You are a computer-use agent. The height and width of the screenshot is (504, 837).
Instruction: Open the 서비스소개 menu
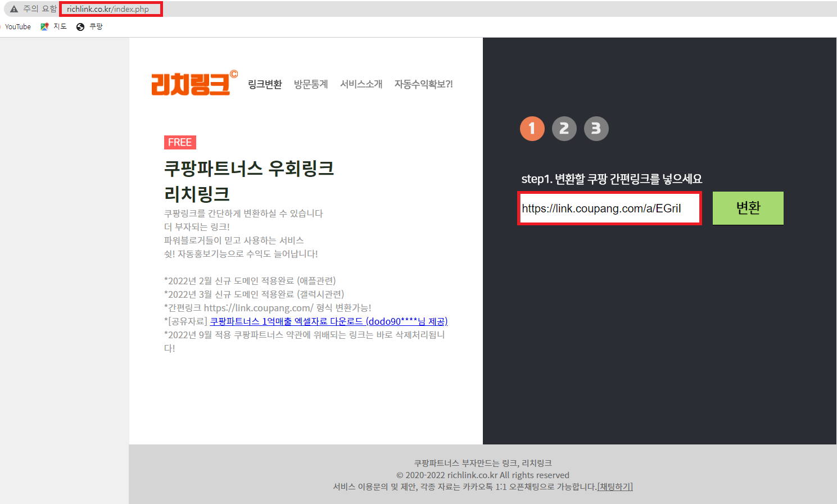coord(361,84)
